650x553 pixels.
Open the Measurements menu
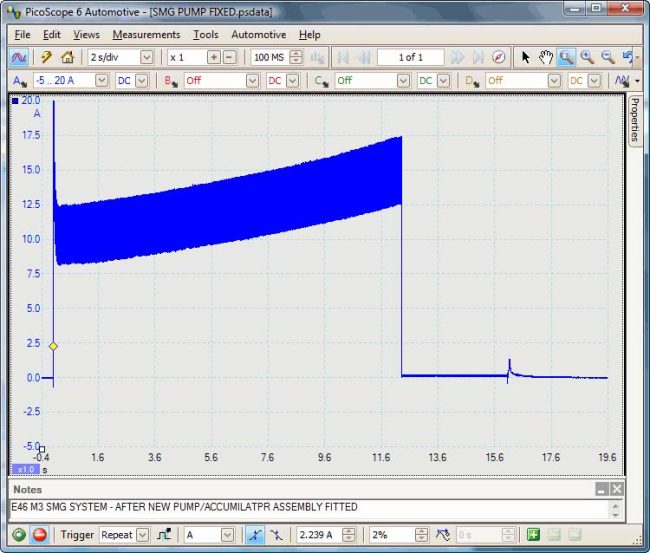pos(146,34)
